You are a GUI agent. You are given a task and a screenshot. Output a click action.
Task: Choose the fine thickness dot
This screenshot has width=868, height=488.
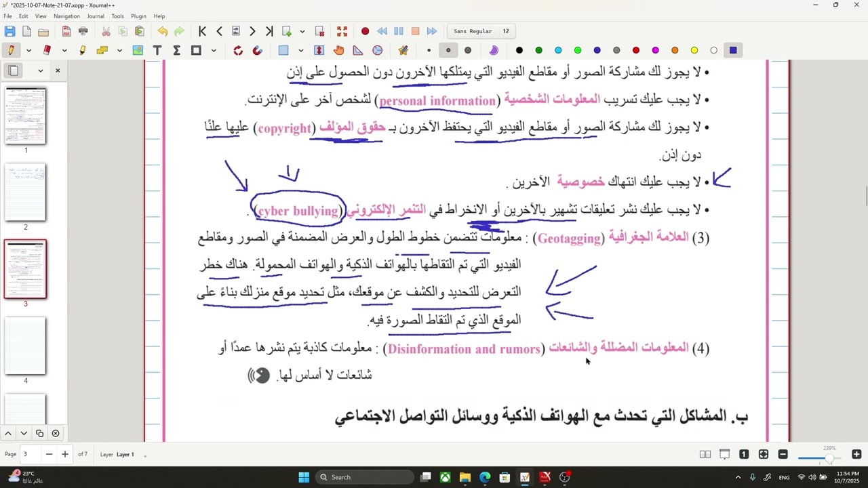[x=429, y=50]
